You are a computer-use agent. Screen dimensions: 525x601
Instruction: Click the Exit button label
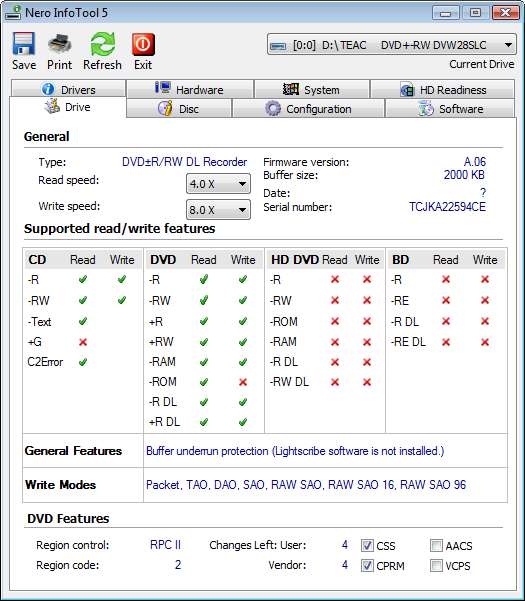click(x=143, y=65)
